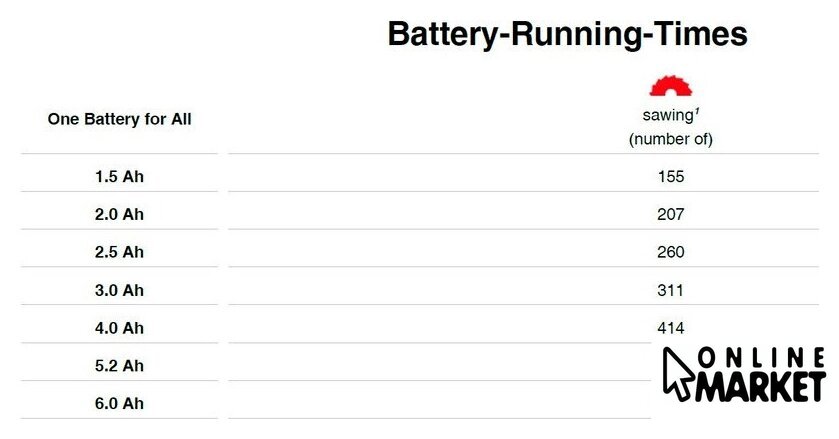This screenshot has width=839, height=439.
Task: Select the 2.0 Ah battery row
Action: tap(120, 214)
